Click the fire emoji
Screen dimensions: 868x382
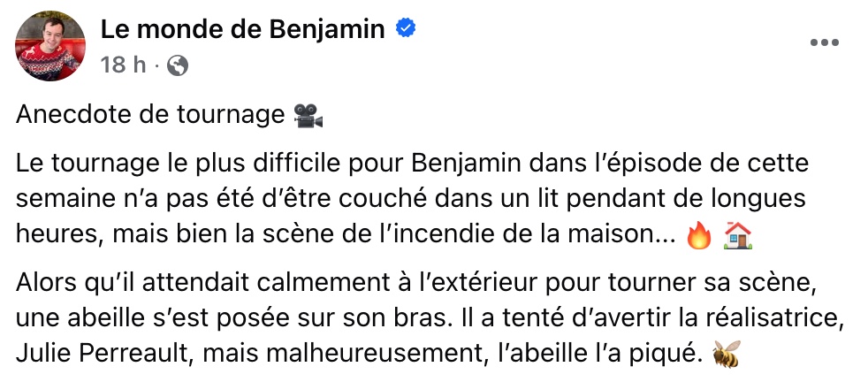698,233
